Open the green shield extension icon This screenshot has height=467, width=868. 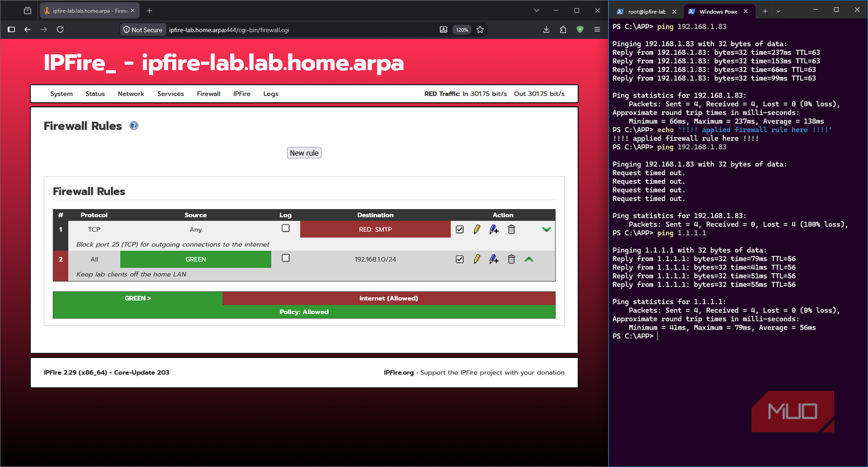(x=580, y=29)
